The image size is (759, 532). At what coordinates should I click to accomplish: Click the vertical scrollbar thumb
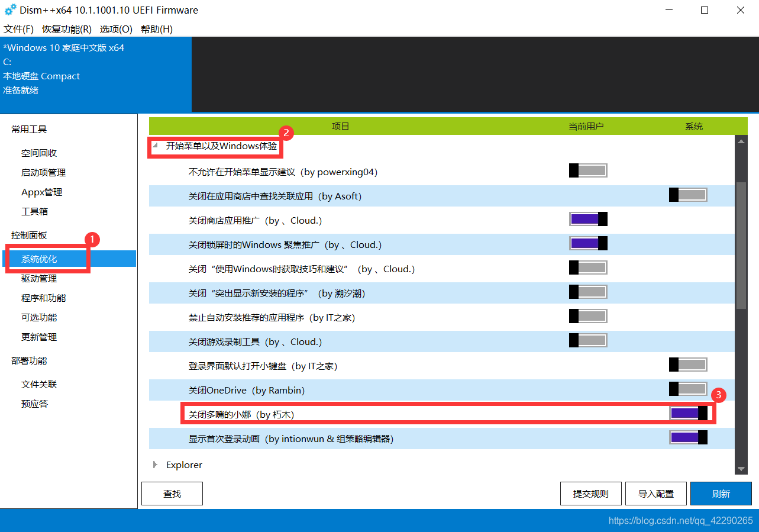(x=741, y=245)
